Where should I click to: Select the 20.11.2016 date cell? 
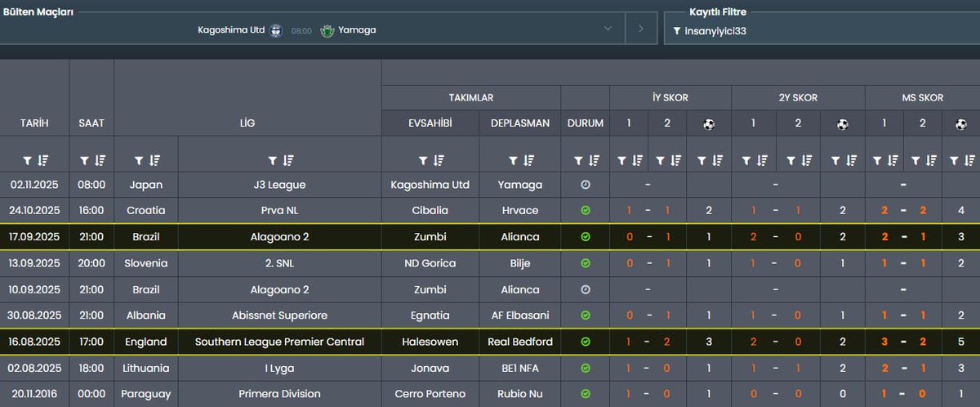(x=34, y=394)
